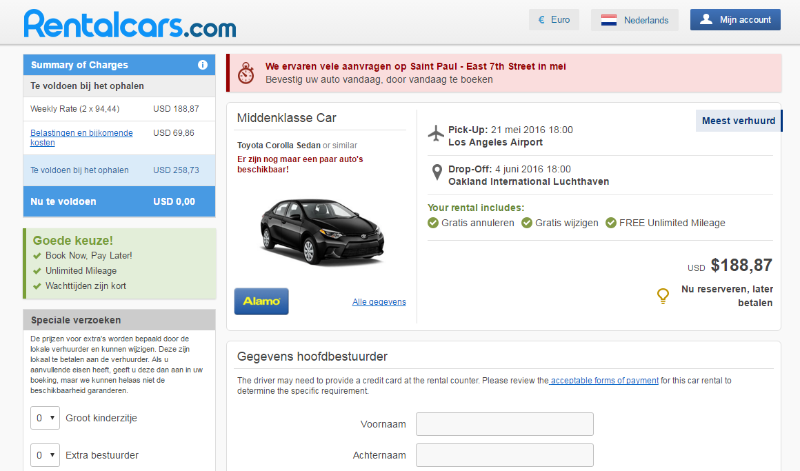
Task: Click the info icon in Summary of Charges
Action: tap(203, 65)
